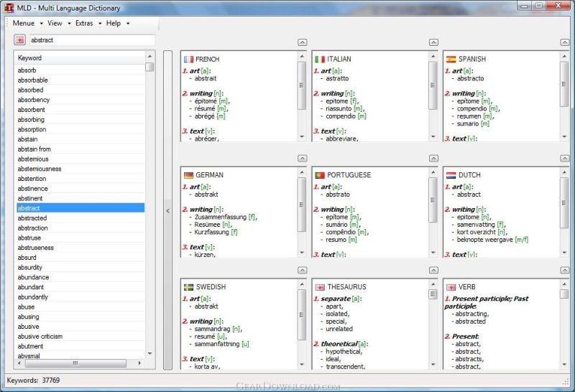This screenshot has width=575, height=392.
Task: Click the 'Keywords: 37769' status bar text
Action: pyautogui.click(x=33, y=381)
